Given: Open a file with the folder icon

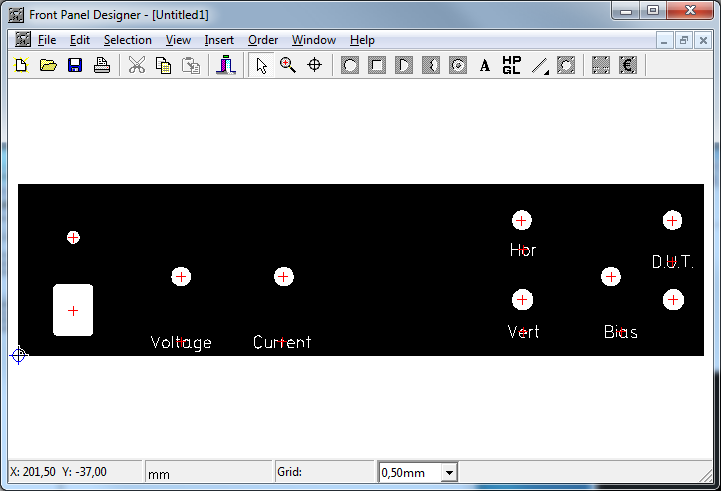Looking at the screenshot, I should 47,66.
